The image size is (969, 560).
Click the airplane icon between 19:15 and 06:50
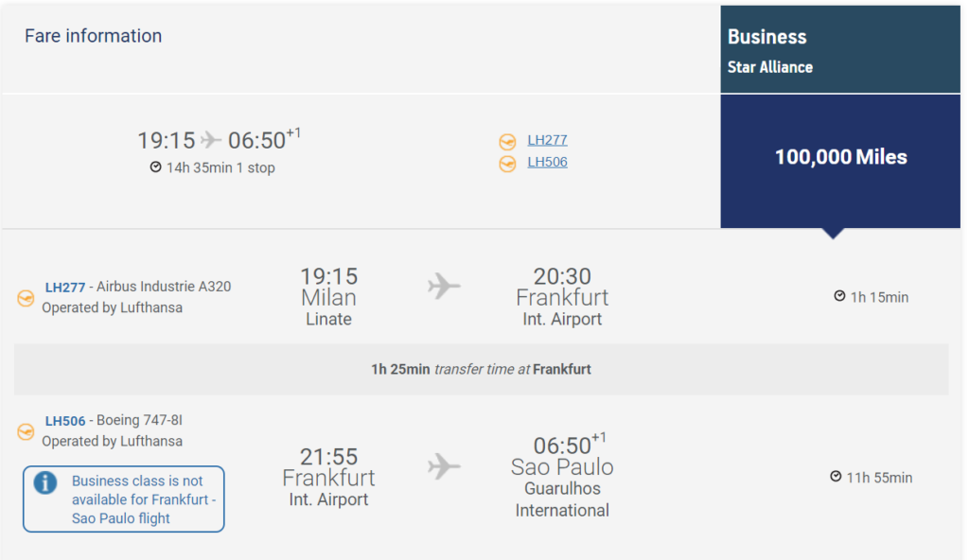click(211, 140)
